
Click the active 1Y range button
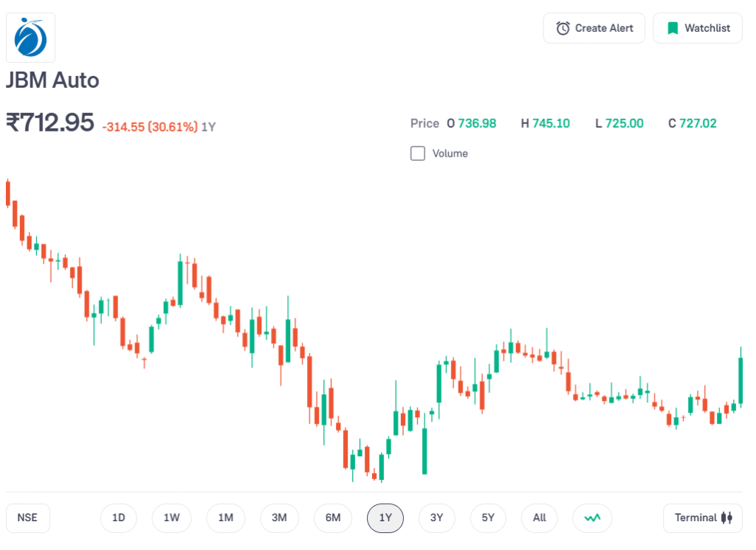pyautogui.click(x=385, y=518)
